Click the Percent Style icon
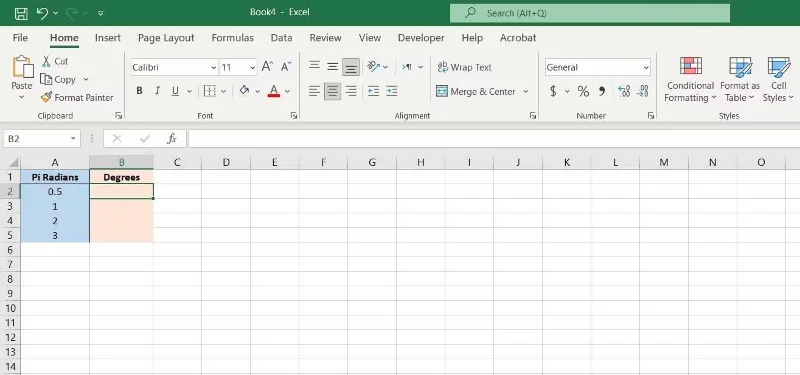800x375 pixels. click(x=583, y=91)
